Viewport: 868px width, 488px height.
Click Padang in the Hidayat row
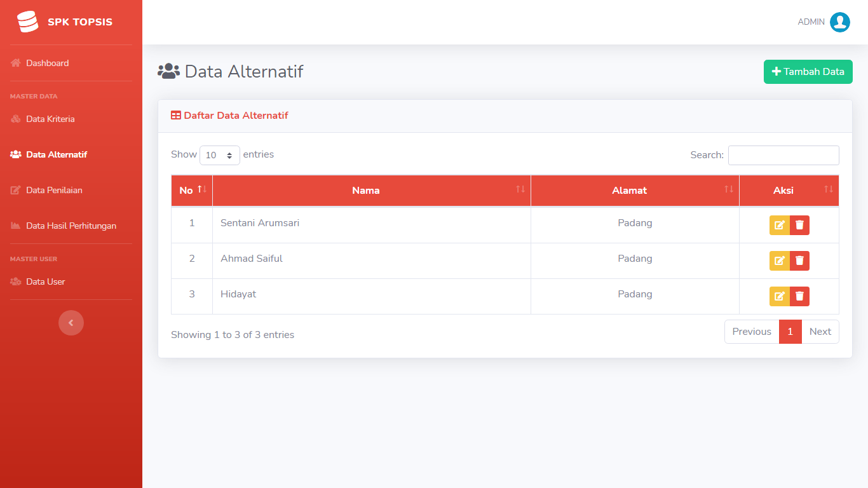point(635,294)
